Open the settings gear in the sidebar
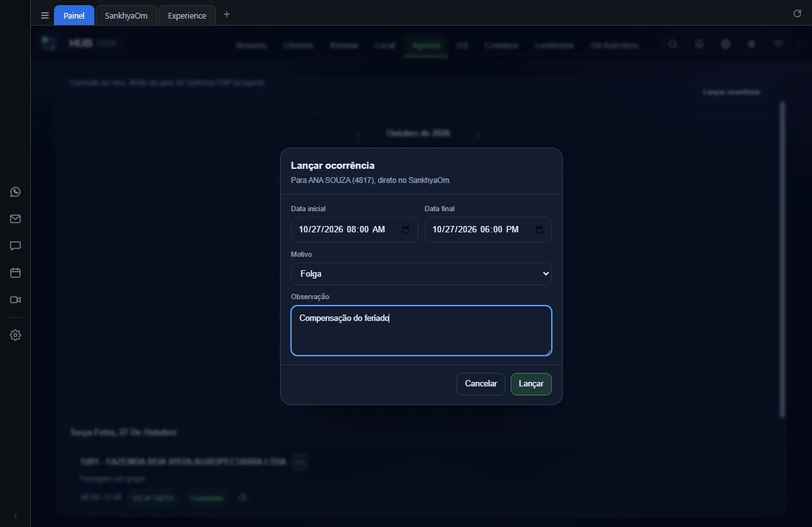This screenshot has height=527, width=812. tap(15, 335)
